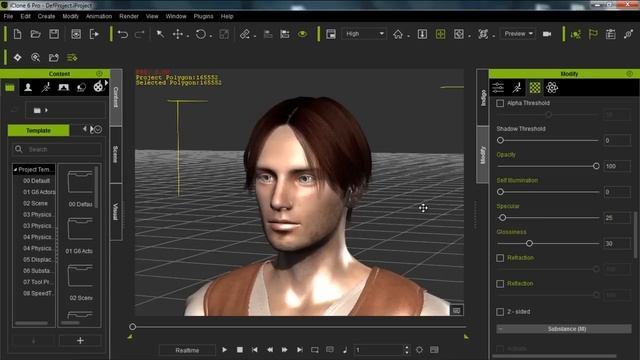The image size is (640, 360).
Task: Click the Stop button
Action: (240, 350)
